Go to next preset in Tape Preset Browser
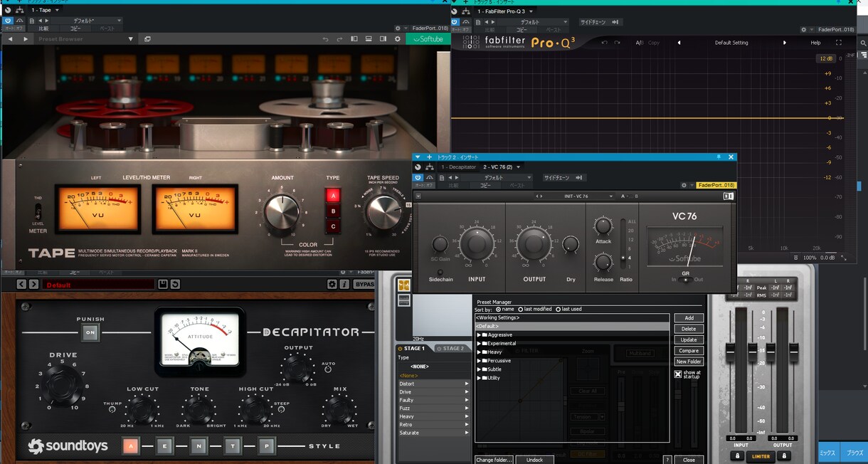The width and height of the screenshot is (868, 464). click(x=26, y=39)
